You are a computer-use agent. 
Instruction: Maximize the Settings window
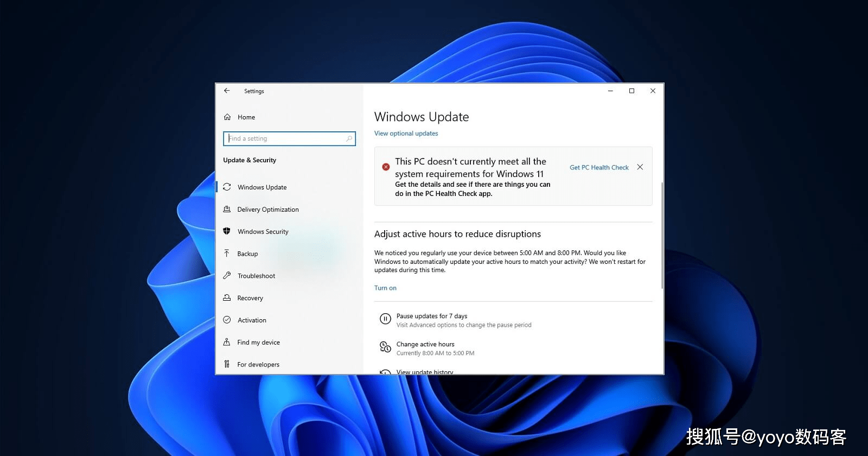[631, 91]
